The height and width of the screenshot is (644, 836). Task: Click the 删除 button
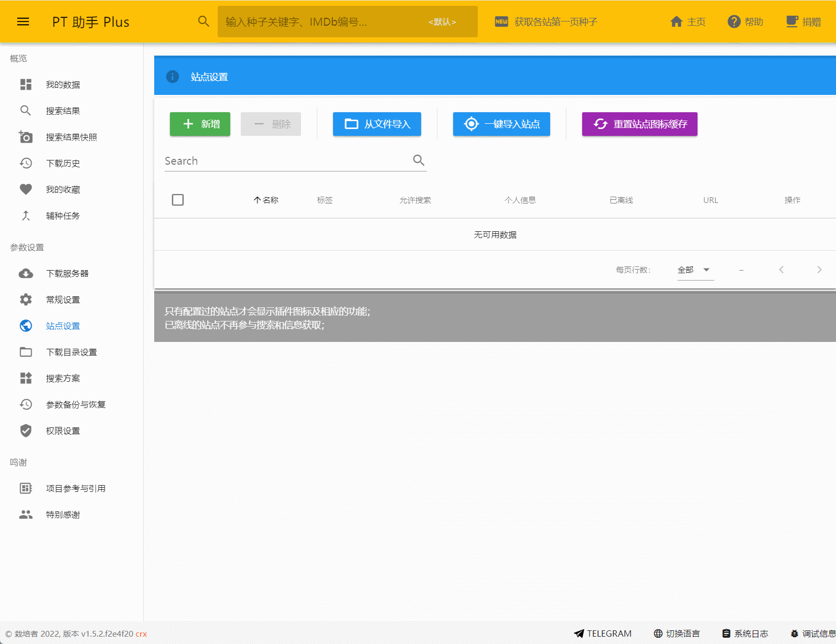[x=271, y=124]
